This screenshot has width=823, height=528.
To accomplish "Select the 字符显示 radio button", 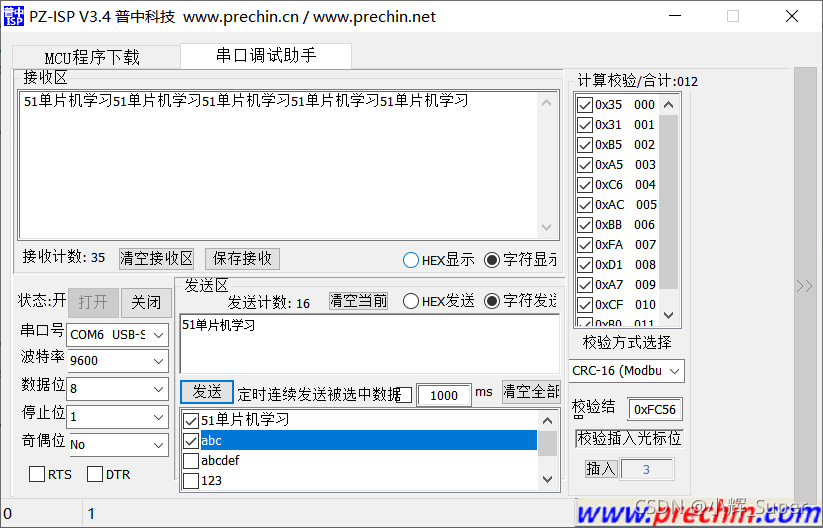I will point(492,260).
